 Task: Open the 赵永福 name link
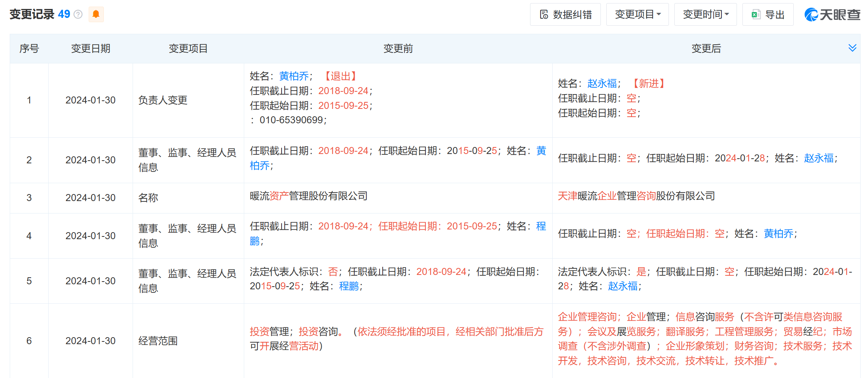point(602,84)
